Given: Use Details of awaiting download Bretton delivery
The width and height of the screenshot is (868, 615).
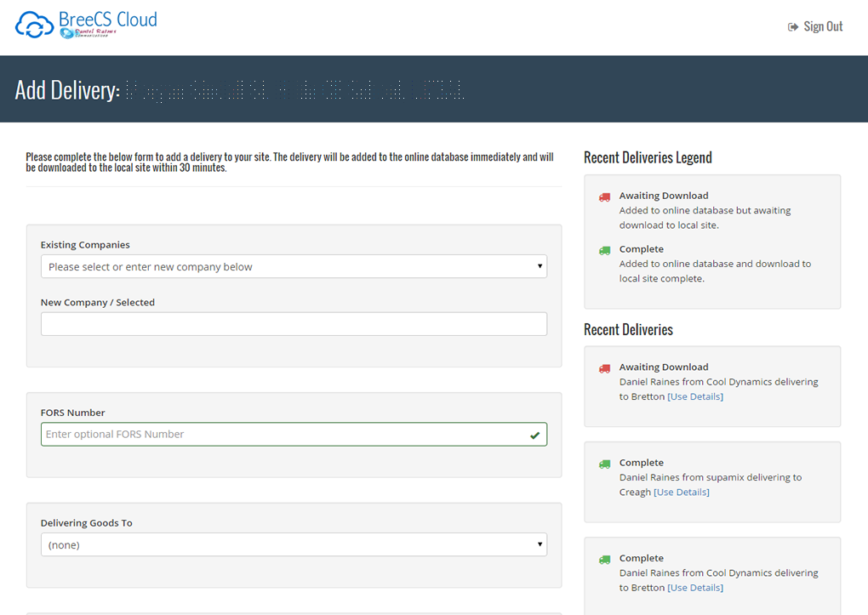Looking at the screenshot, I should tap(695, 396).
